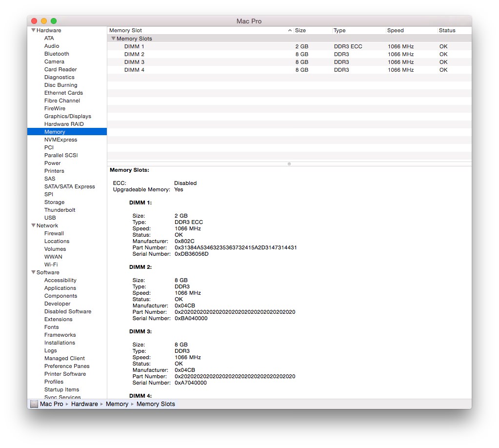The height and width of the screenshot is (448, 499).
Task: Select Frameworks in the sidebar
Action: (60, 335)
